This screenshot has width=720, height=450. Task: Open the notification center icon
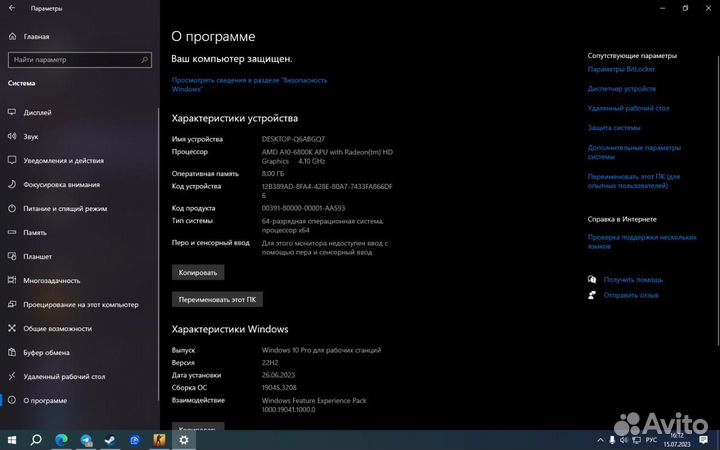703,440
